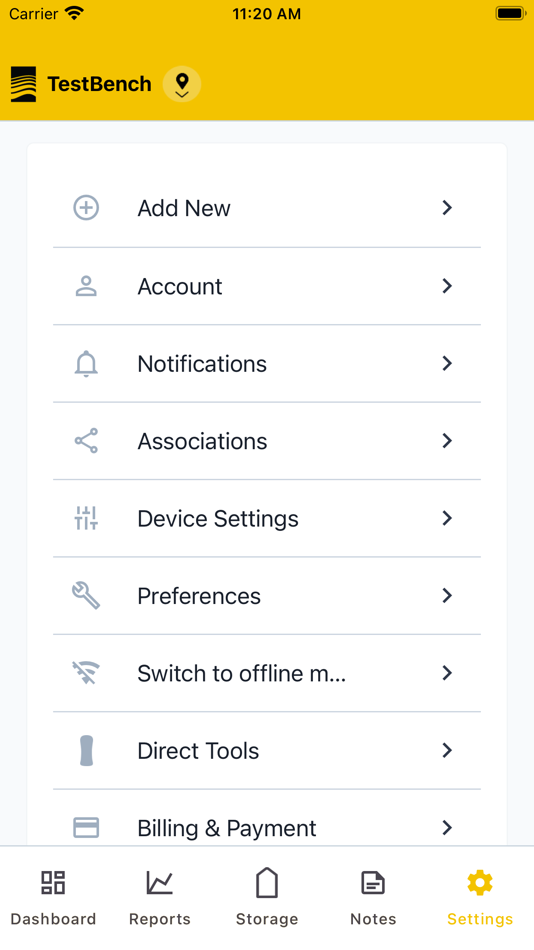This screenshot has height=950, width=534.
Task: Open the Dashboard tab
Action: pos(53,898)
